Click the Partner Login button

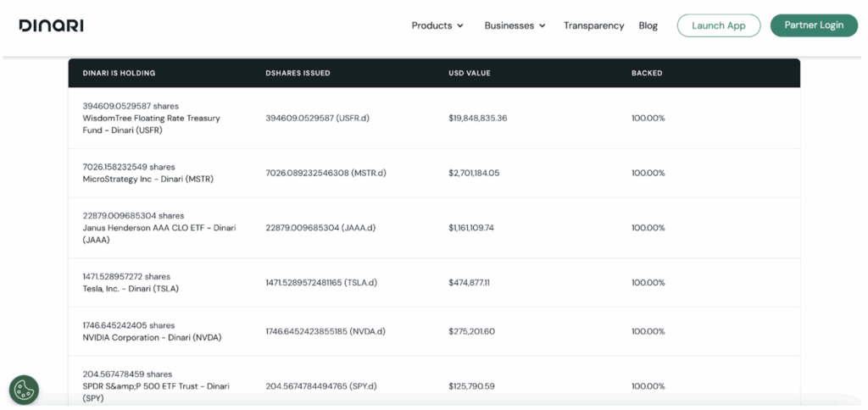coord(814,25)
